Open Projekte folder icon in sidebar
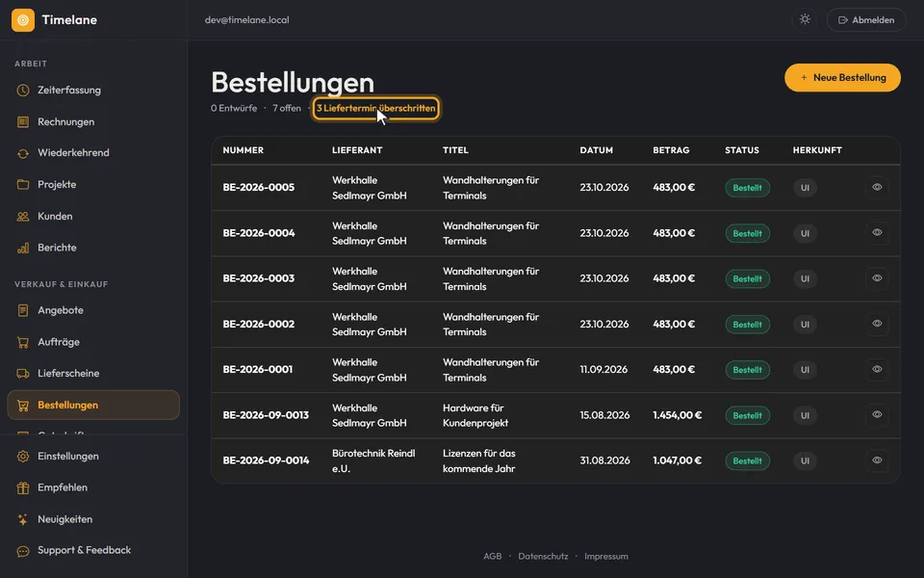Screen dimensions: 924x578 (23, 185)
